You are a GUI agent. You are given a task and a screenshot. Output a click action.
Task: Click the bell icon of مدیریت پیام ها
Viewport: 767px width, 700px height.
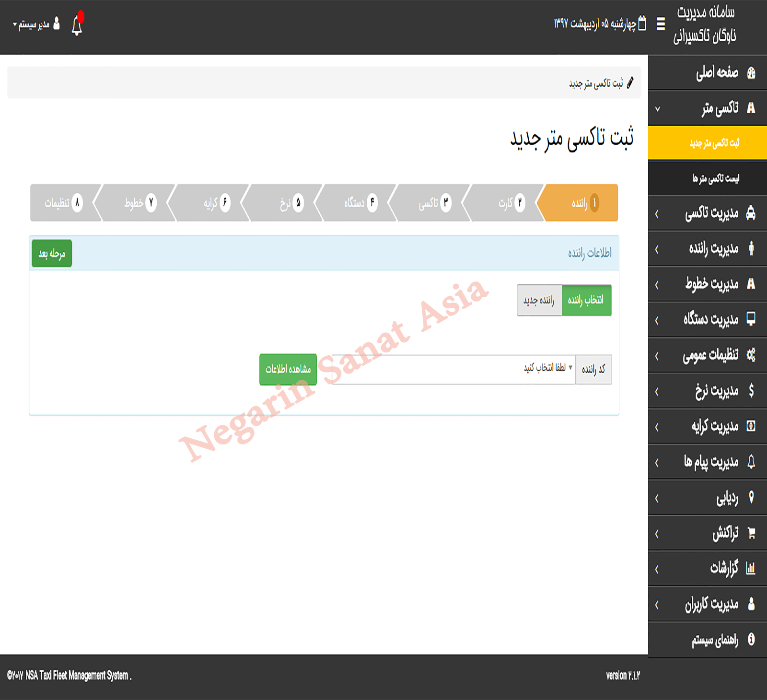[751, 462]
